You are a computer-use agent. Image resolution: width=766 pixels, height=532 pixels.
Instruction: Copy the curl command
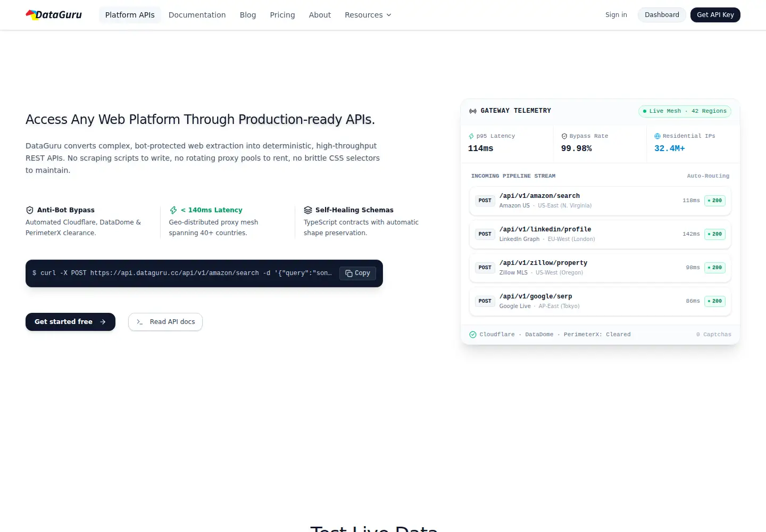point(357,273)
